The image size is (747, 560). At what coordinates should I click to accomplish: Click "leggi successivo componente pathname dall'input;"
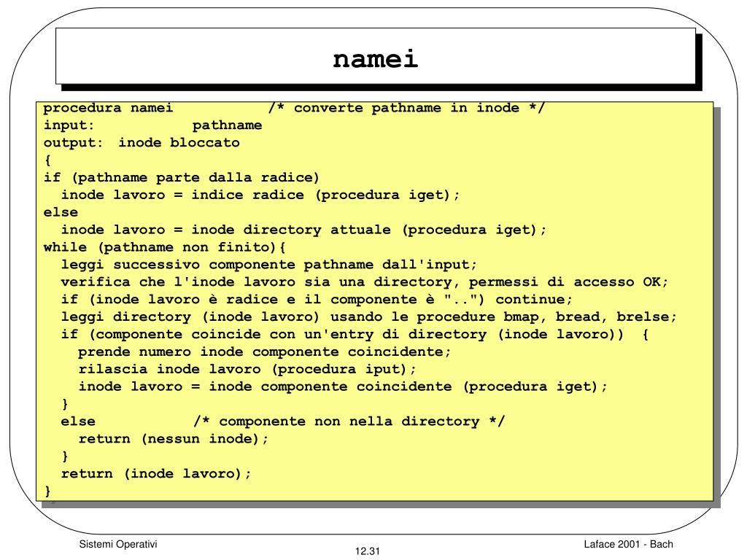pyautogui.click(x=268, y=265)
